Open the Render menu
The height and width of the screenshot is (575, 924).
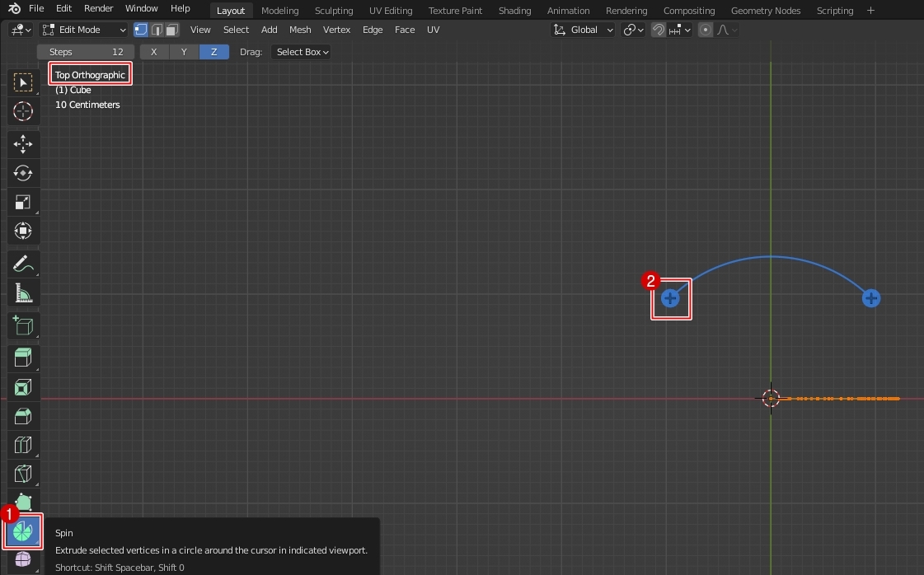pos(98,8)
